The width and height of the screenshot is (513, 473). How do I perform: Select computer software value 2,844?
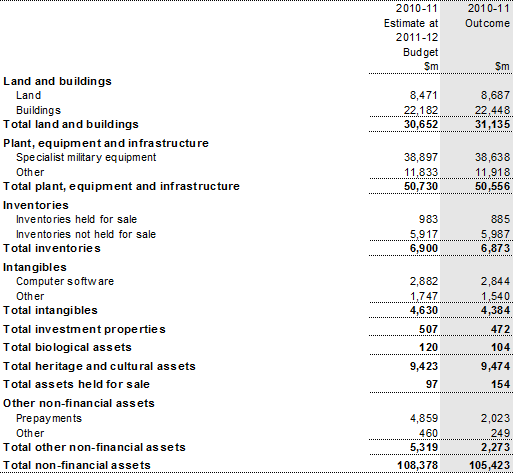click(x=495, y=281)
